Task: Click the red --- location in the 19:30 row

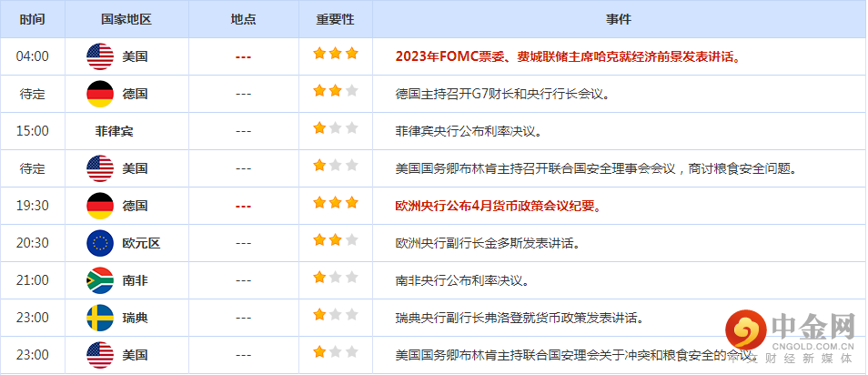Action: pos(244,206)
